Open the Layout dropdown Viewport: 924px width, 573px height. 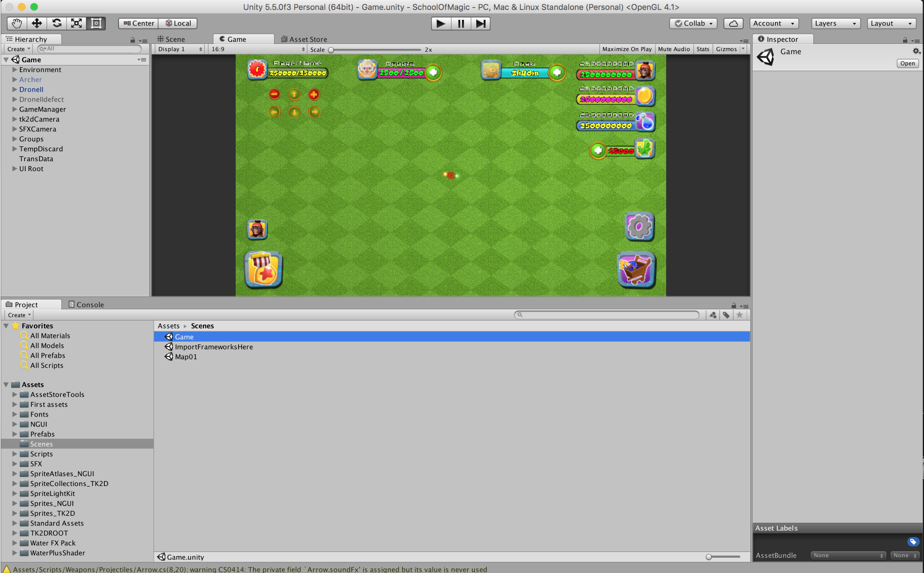(x=891, y=23)
